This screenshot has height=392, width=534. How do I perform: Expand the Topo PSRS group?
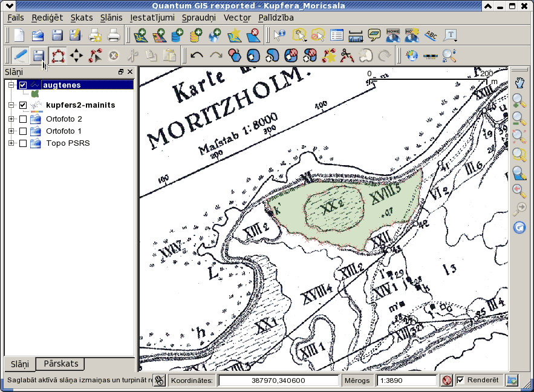click(x=11, y=143)
